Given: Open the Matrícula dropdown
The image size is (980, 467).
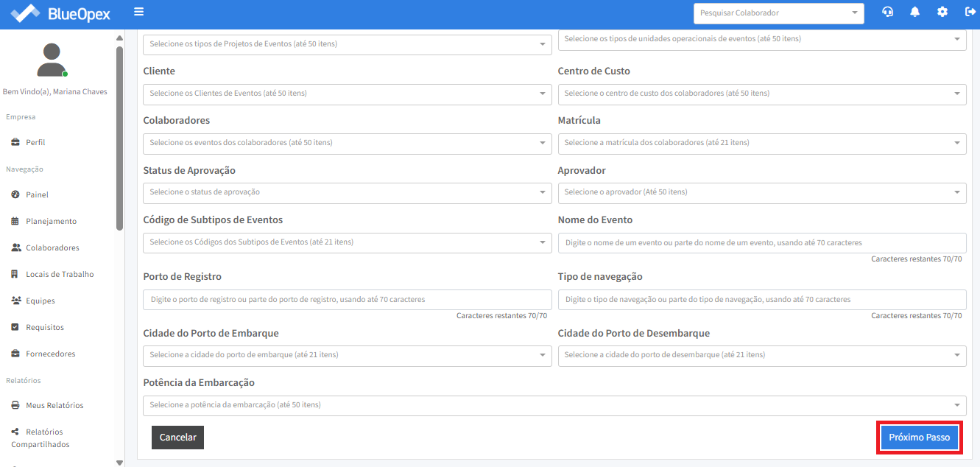Looking at the screenshot, I should pos(762,143).
